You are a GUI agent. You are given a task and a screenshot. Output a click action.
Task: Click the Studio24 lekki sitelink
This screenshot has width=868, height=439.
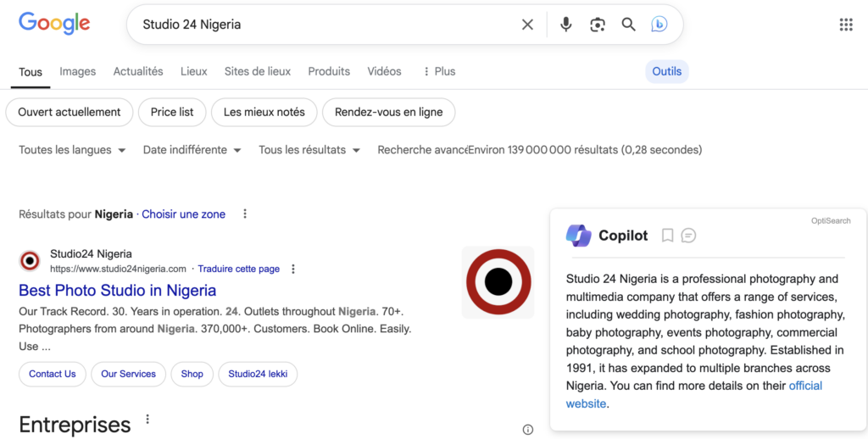coord(258,375)
